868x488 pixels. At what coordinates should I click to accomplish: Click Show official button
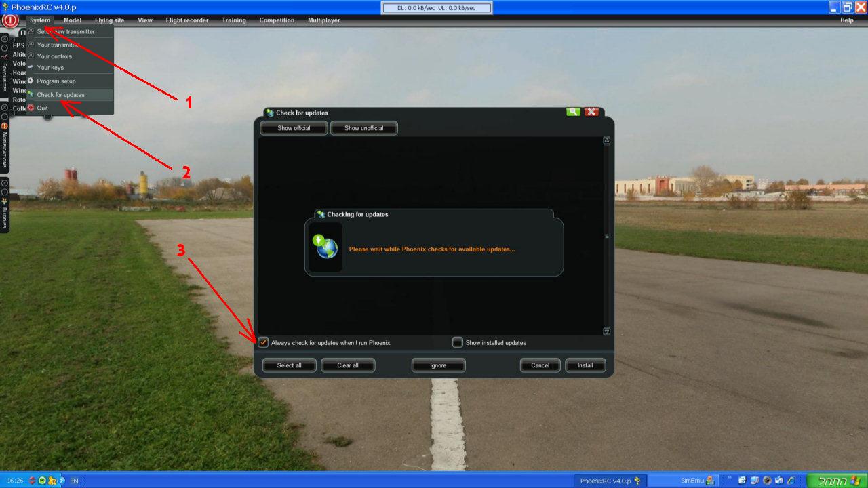[x=294, y=128]
